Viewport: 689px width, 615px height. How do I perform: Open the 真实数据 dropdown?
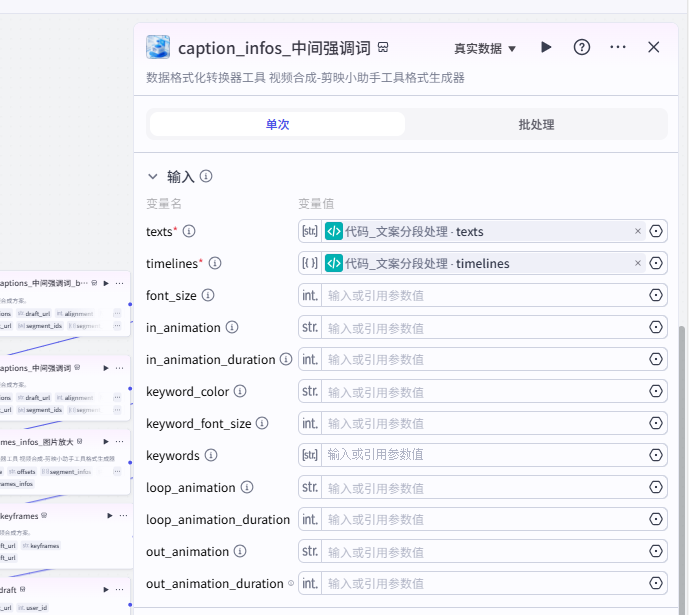pos(485,48)
